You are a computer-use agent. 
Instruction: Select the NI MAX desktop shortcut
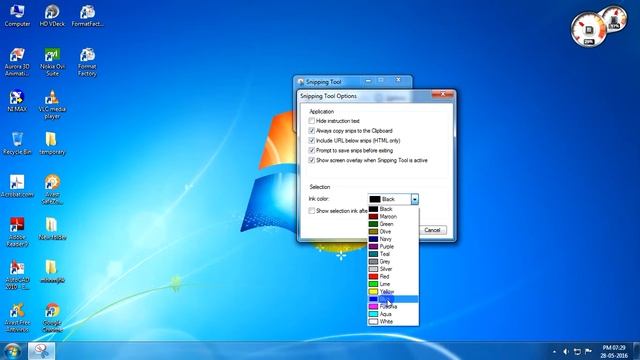[17, 101]
